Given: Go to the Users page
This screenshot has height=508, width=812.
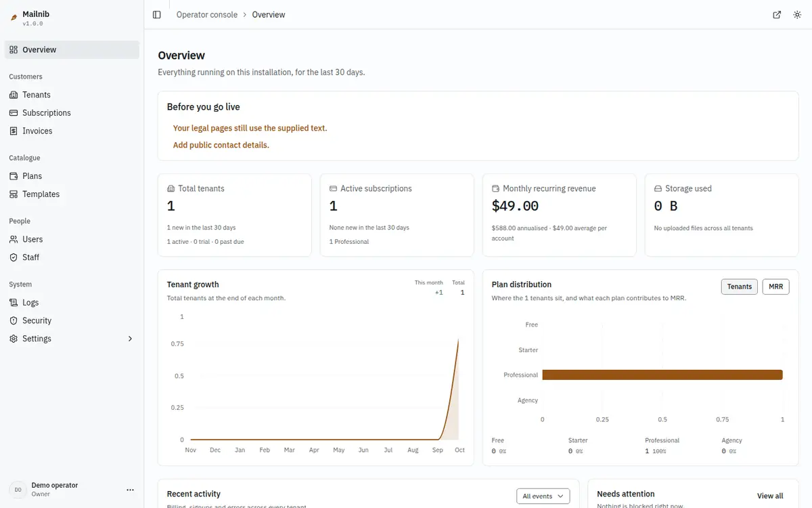Looking at the screenshot, I should [72, 239].
